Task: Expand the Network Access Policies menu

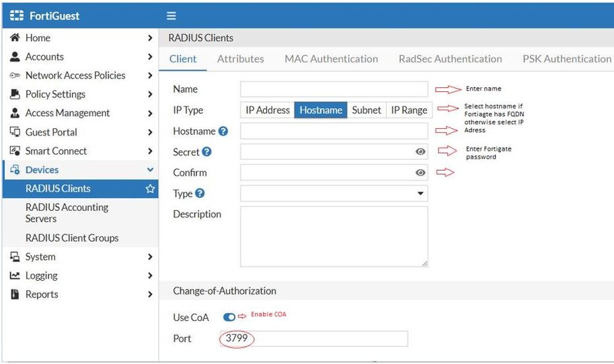Action: click(150, 76)
